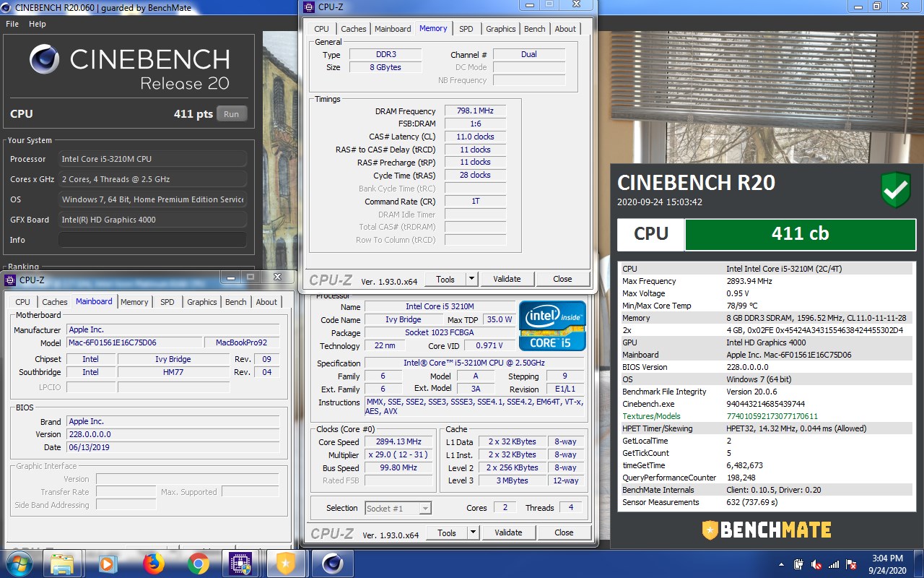This screenshot has width=924, height=578.
Task: Click Tools button in Memory CPU-Z window
Action: point(445,279)
